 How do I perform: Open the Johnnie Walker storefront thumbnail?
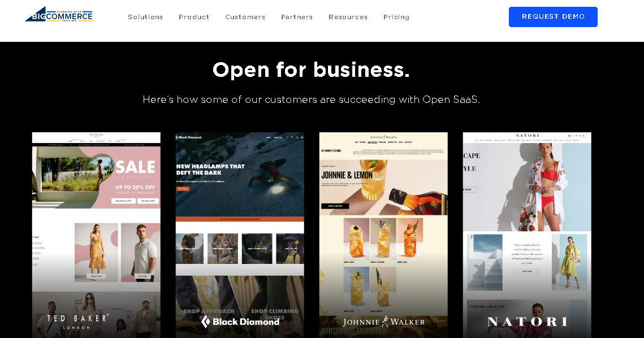pos(383,235)
